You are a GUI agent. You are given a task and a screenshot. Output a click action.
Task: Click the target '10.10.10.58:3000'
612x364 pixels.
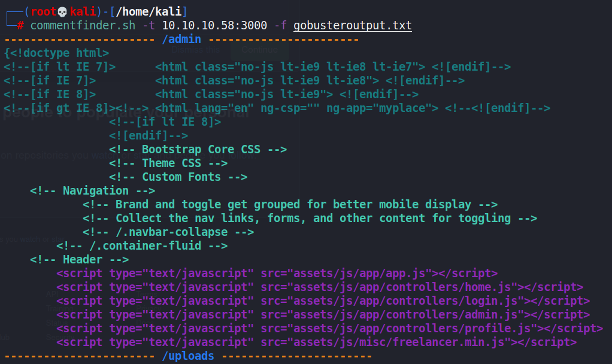point(214,26)
